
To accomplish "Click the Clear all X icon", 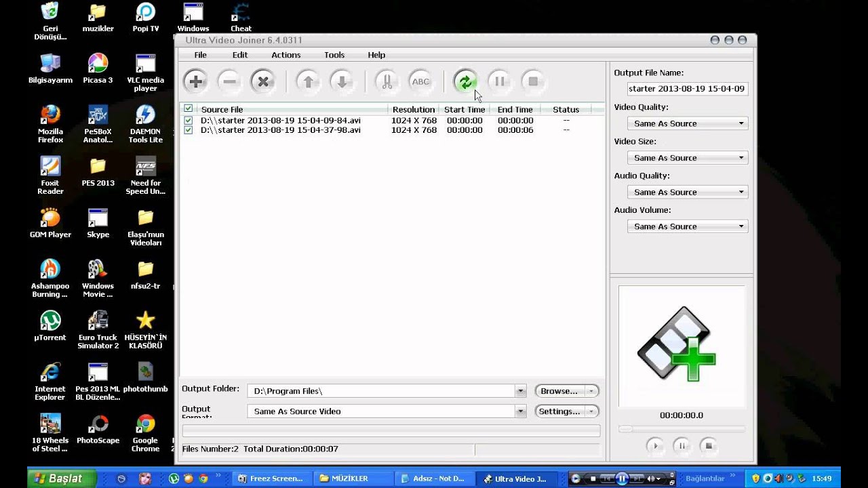I will click(263, 82).
